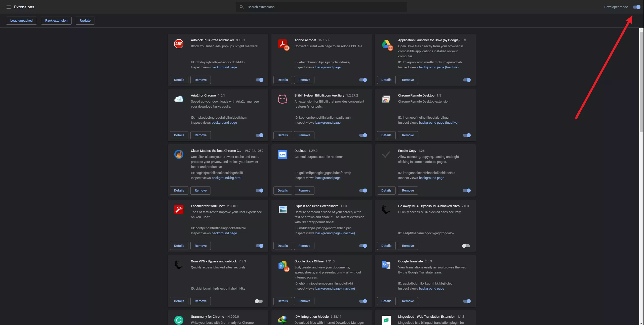Screen dimensions: 644x325
Task: Disable the Adblock Plus extension toggle
Action: [x=259, y=80]
